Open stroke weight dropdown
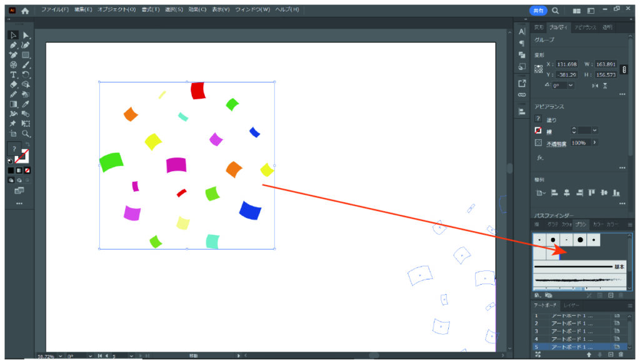This screenshot has width=640, height=364. coord(595,130)
